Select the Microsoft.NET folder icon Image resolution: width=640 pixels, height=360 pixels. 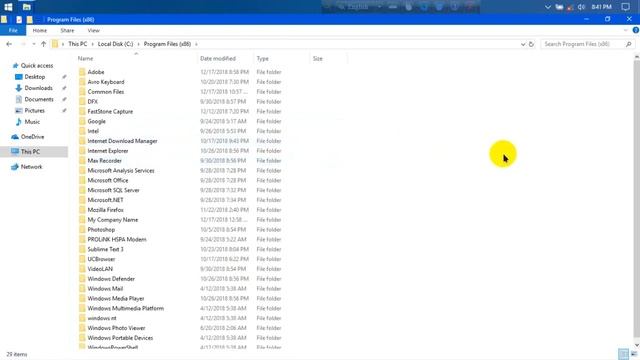click(x=82, y=200)
